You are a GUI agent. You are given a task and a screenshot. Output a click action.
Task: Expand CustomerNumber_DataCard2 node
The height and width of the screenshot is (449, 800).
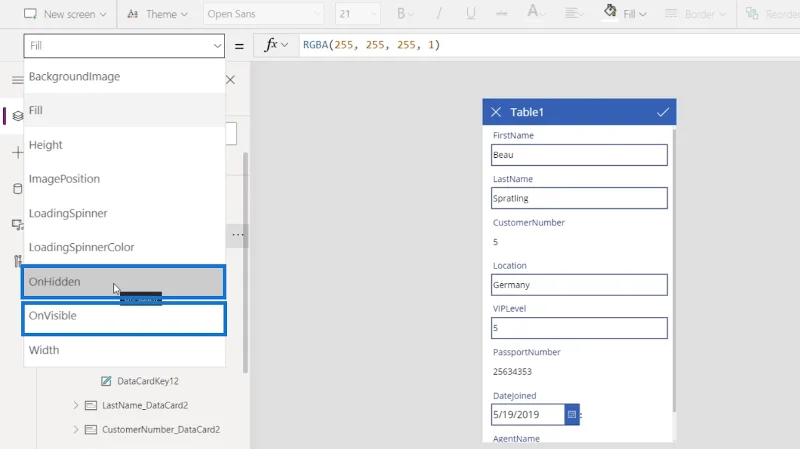tap(76, 430)
